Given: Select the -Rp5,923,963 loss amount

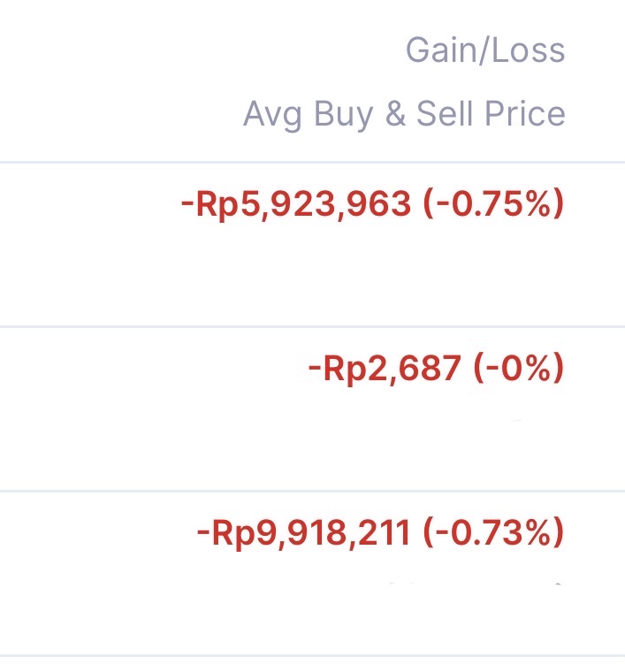Looking at the screenshot, I should (296, 204).
